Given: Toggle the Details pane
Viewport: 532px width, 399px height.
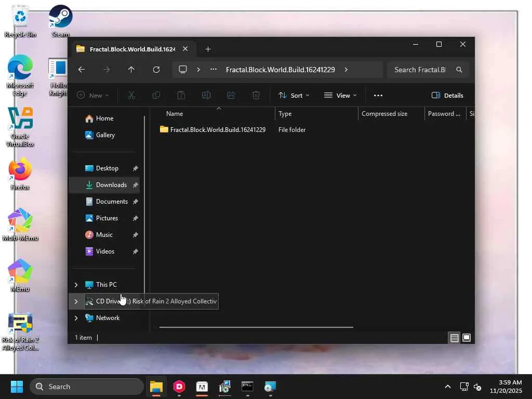Looking at the screenshot, I should tap(447, 96).
